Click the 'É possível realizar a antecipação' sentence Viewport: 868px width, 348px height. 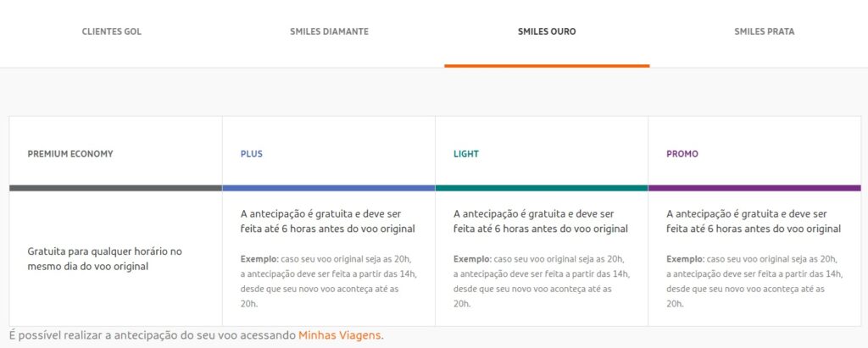click(153, 335)
